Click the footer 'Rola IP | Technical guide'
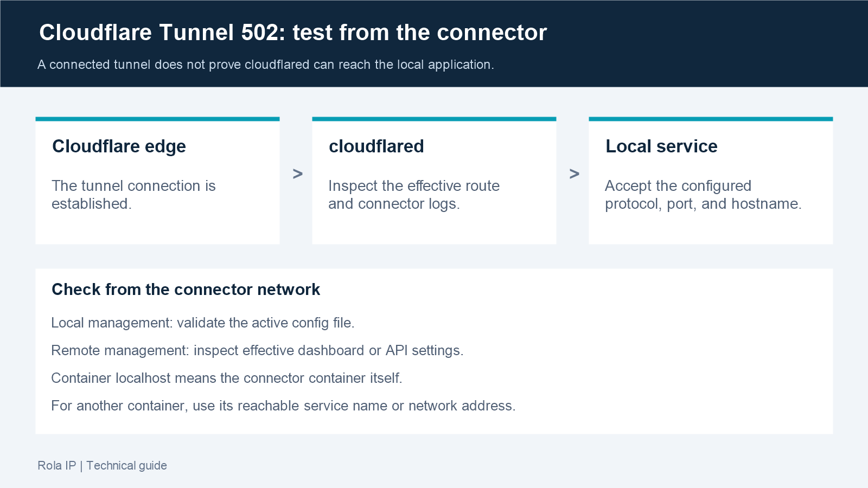This screenshot has width=868, height=488. [x=102, y=466]
